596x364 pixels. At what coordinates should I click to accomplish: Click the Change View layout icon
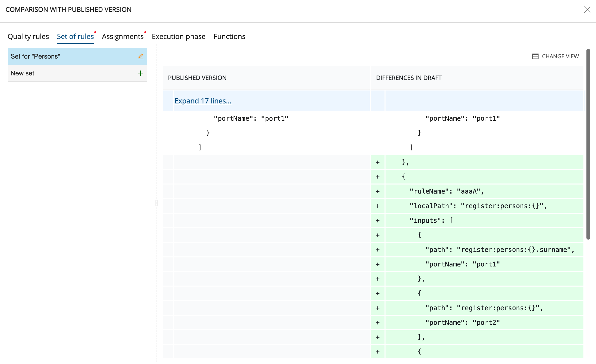tap(535, 56)
